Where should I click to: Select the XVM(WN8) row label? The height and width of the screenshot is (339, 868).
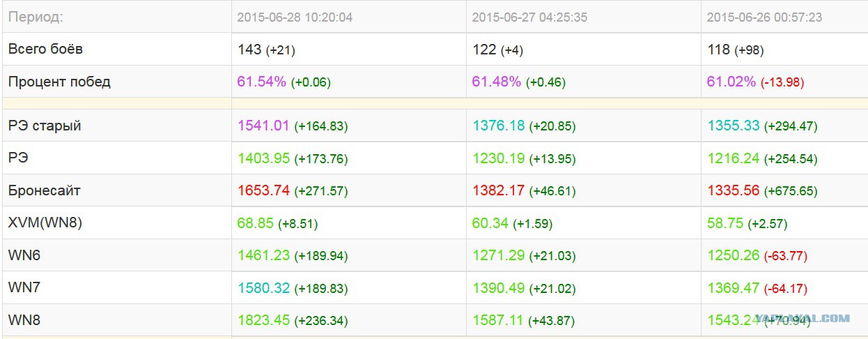coord(45,223)
